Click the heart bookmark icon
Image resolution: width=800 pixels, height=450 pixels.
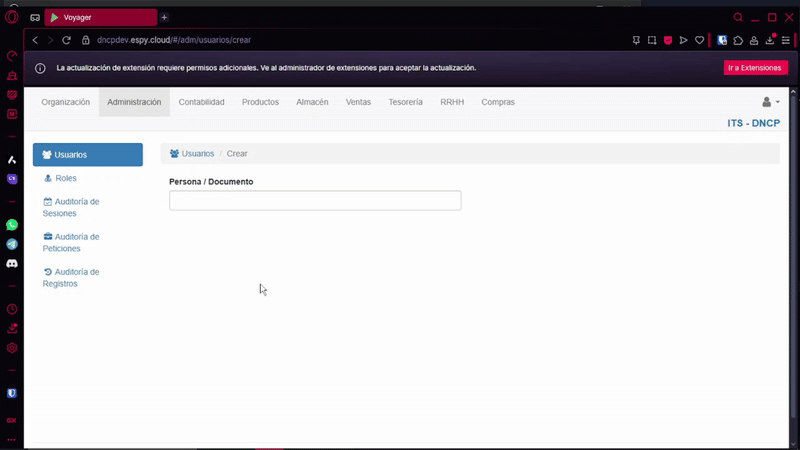[x=700, y=40]
